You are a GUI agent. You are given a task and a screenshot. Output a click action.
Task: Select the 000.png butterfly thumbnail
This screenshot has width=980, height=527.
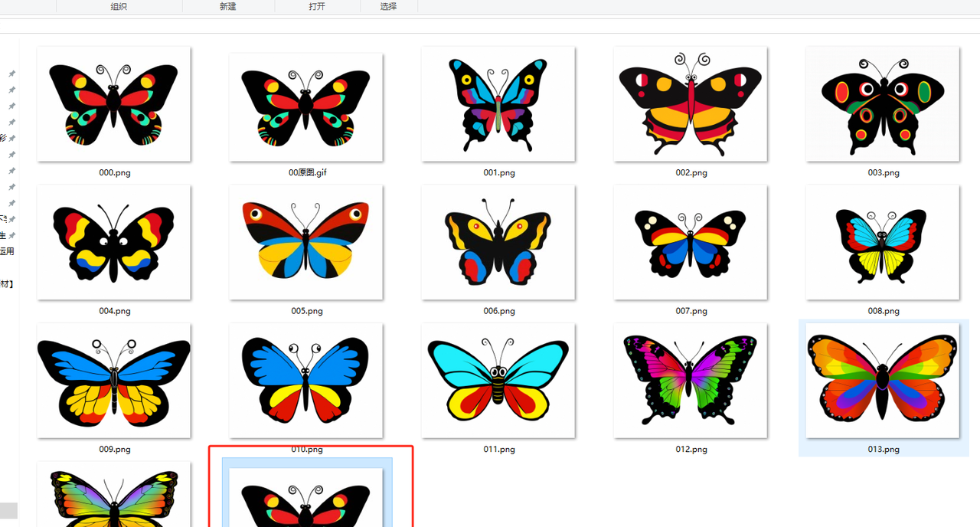tap(114, 104)
